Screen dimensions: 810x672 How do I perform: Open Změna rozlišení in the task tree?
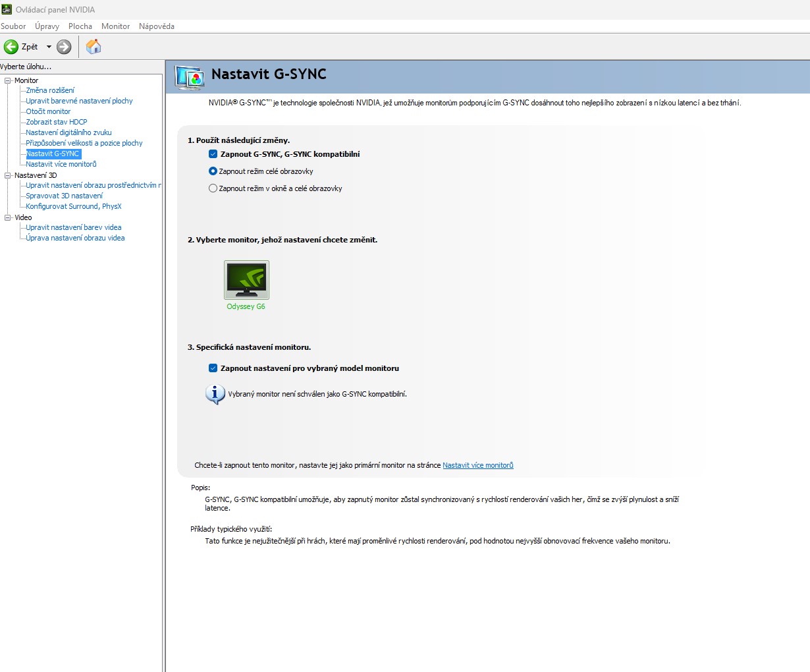[50, 90]
